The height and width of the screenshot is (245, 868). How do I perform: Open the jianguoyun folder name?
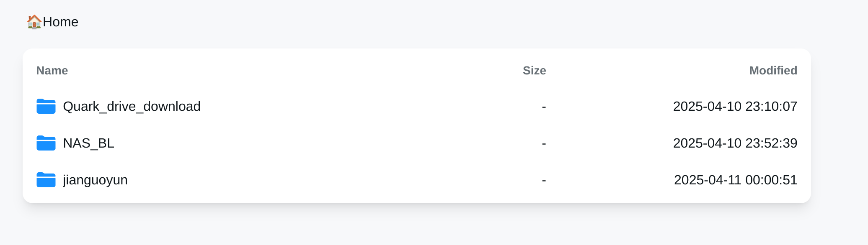95,180
